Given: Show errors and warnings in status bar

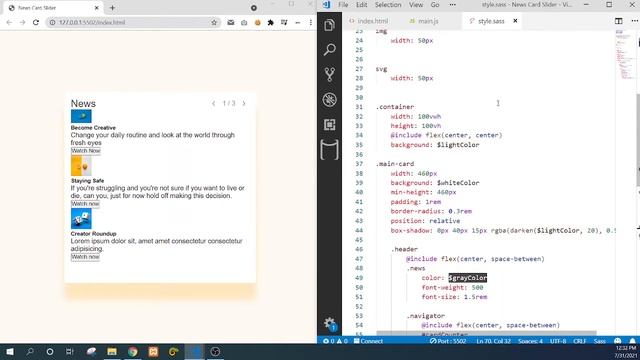Looking at the screenshot, I should (x=335, y=341).
